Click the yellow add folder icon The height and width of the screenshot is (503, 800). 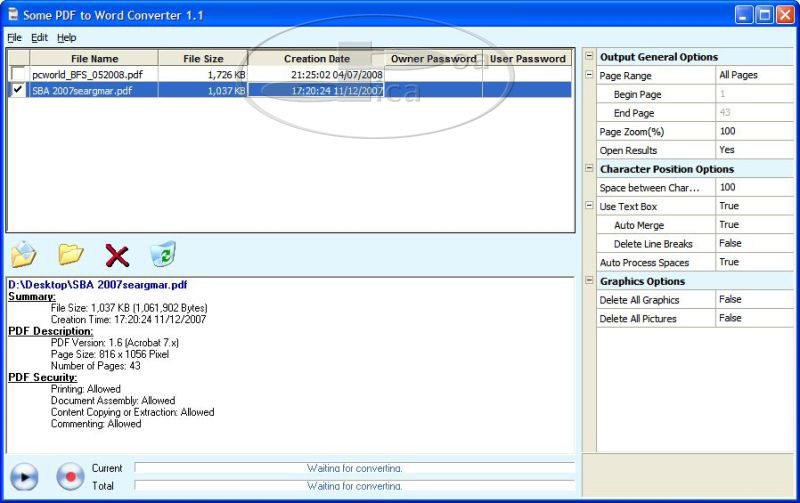pyautogui.click(x=70, y=255)
